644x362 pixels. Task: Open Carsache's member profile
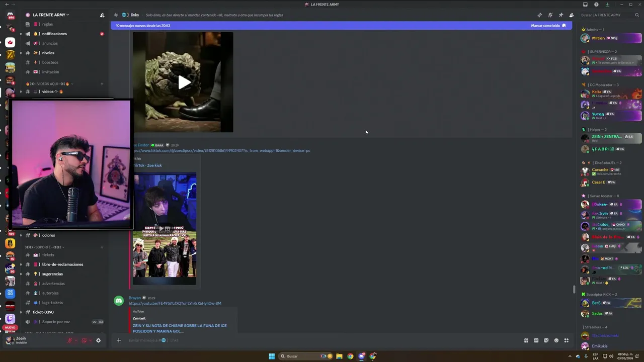coord(611,171)
